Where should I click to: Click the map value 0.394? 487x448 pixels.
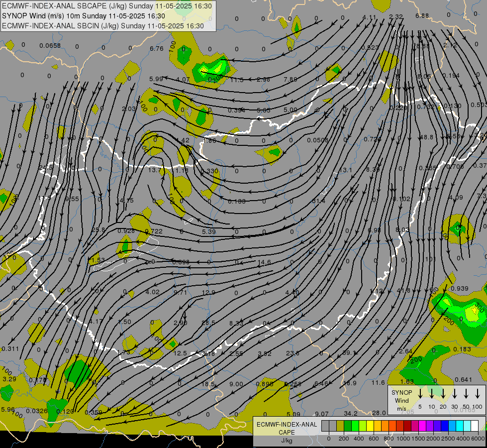(x=236, y=111)
